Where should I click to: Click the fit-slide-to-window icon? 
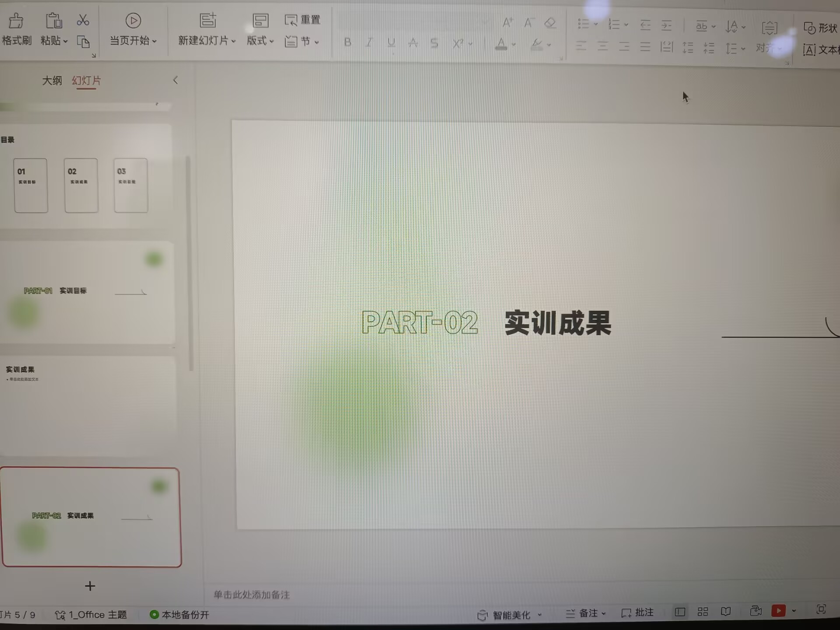coord(821,609)
